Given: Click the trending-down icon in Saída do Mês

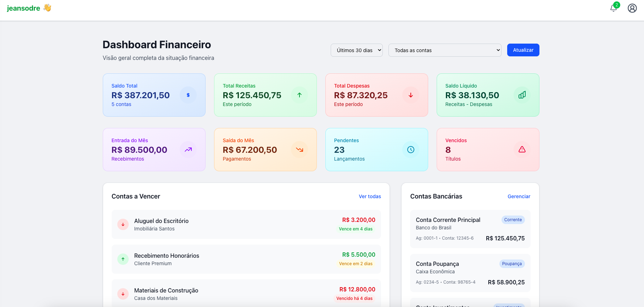Looking at the screenshot, I should (x=299, y=150).
